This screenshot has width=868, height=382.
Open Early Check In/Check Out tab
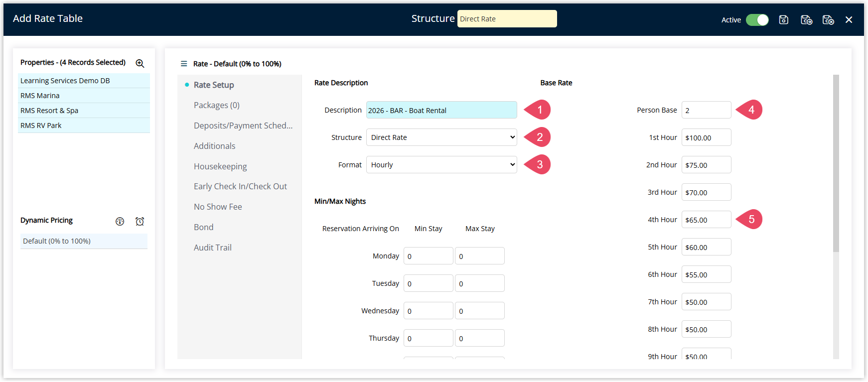click(240, 186)
